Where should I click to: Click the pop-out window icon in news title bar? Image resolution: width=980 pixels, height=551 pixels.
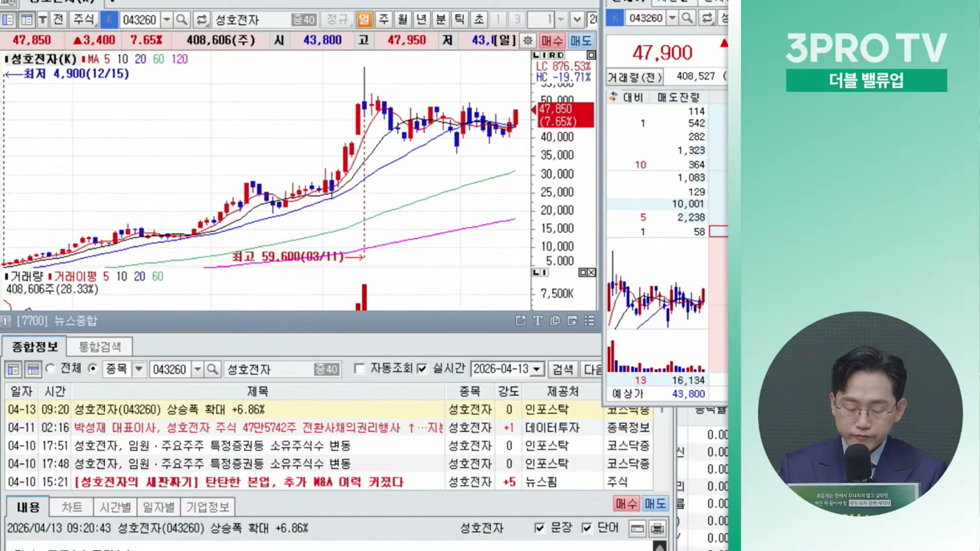[x=520, y=320]
